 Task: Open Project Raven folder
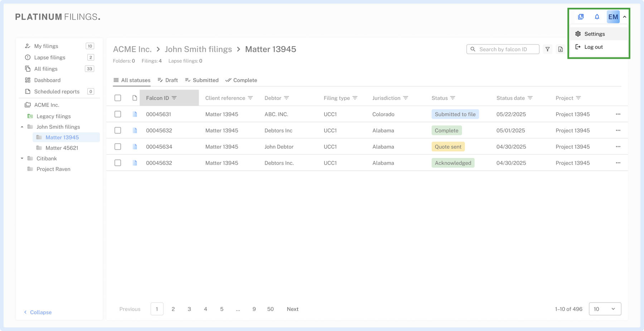tap(53, 169)
